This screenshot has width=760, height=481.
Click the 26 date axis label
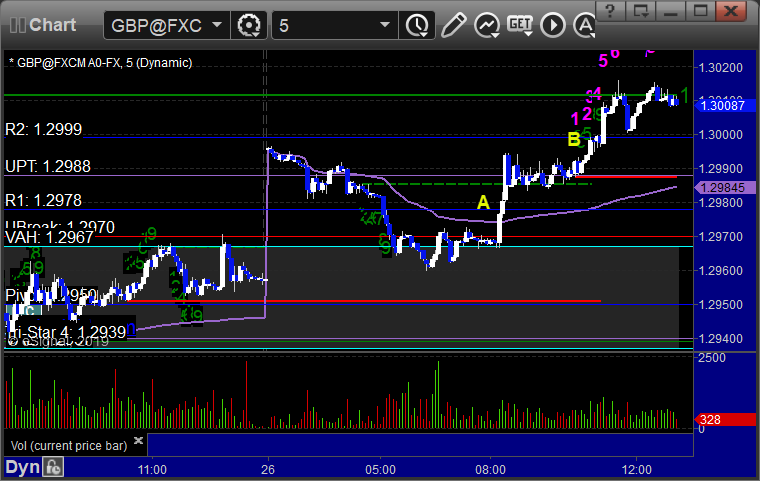(x=268, y=469)
